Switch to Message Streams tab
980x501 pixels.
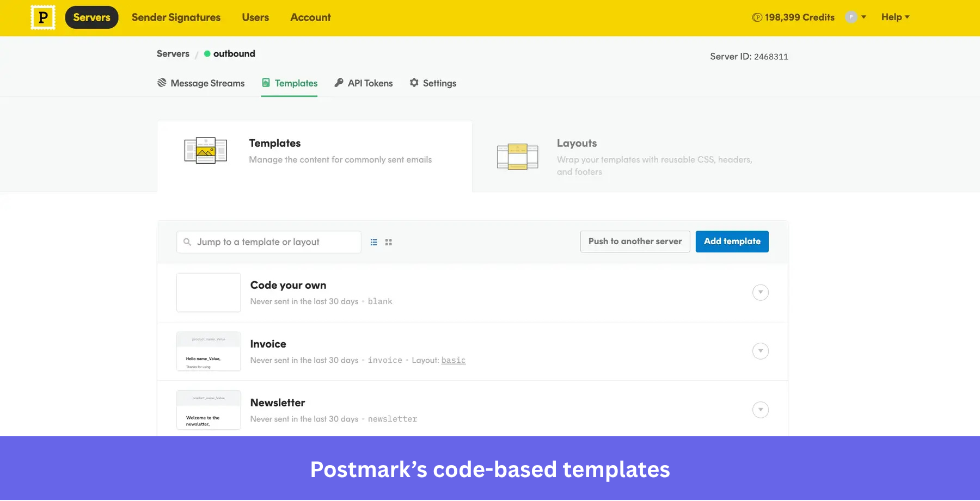[x=201, y=83]
